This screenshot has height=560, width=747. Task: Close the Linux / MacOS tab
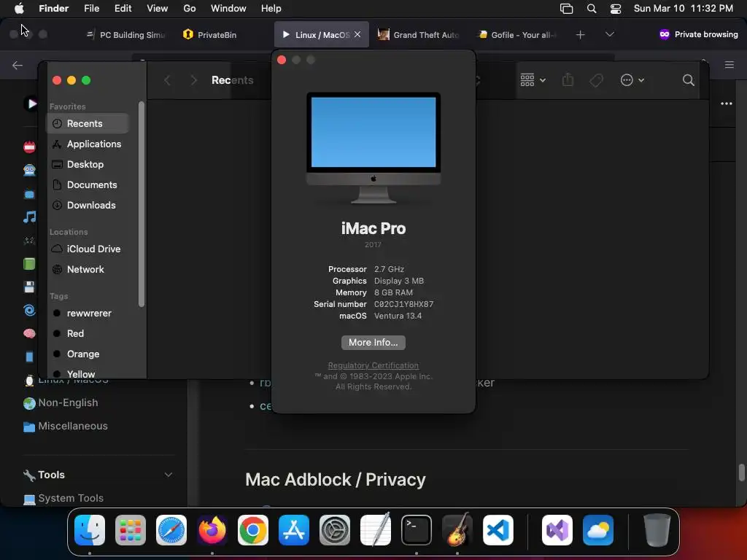(x=357, y=34)
